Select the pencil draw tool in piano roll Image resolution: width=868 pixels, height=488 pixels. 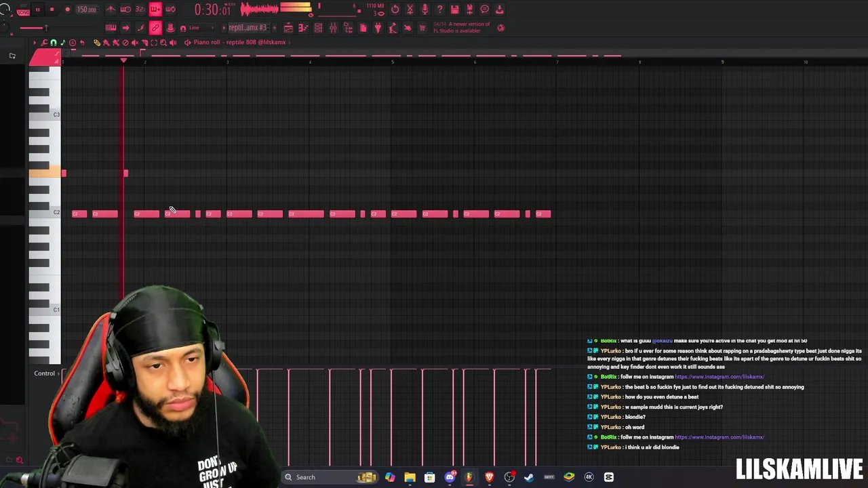[97, 43]
